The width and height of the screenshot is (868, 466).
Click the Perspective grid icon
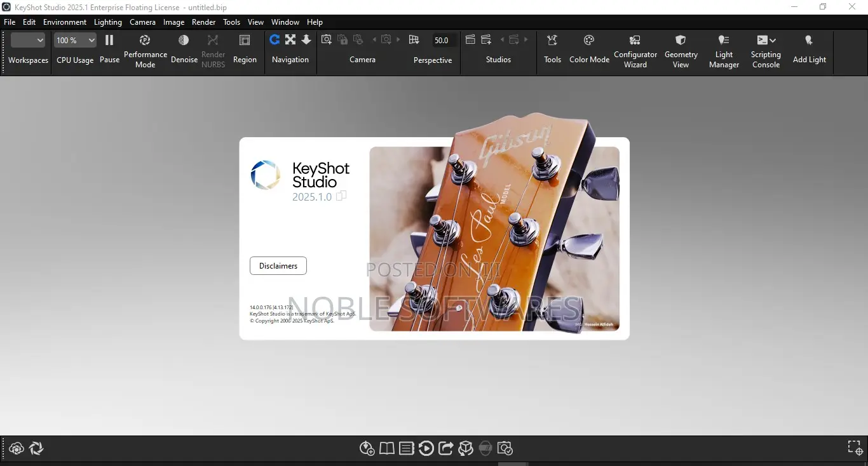[414, 40]
